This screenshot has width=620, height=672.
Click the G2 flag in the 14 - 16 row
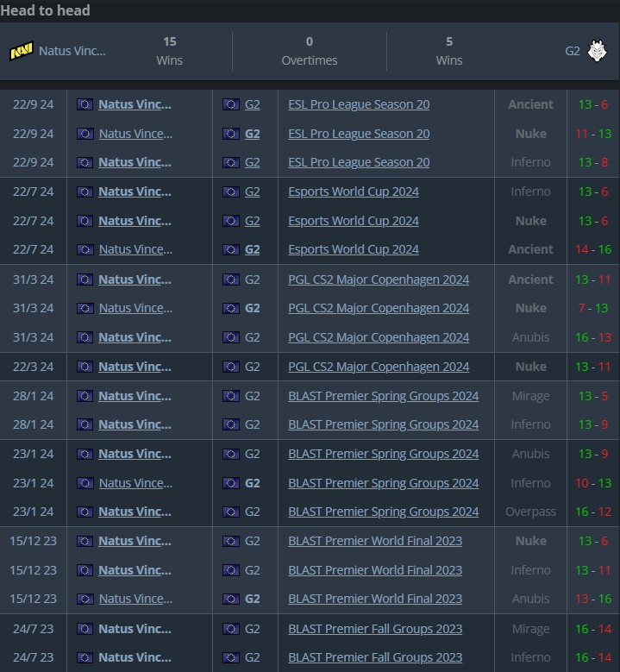click(231, 250)
